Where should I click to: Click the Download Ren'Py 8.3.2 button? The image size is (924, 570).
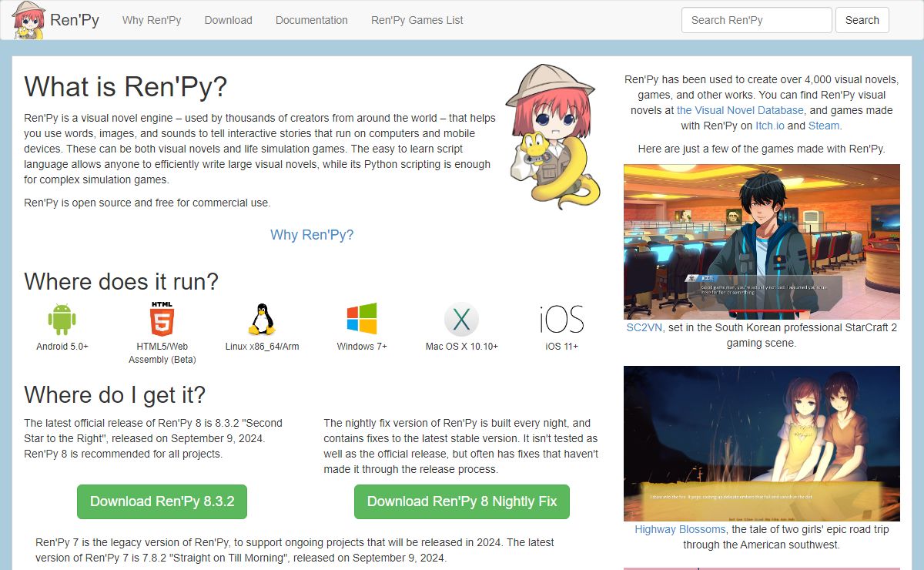tap(162, 501)
